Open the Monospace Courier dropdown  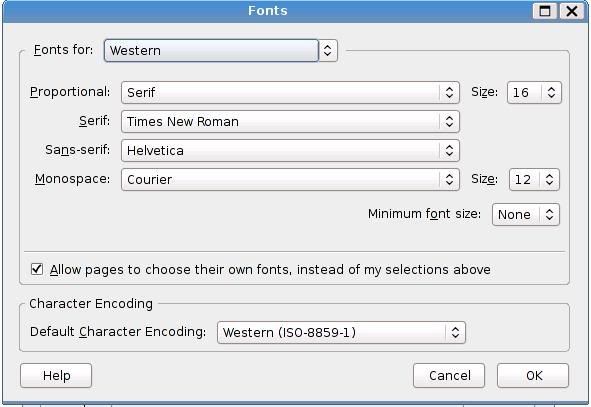[x=290, y=179]
